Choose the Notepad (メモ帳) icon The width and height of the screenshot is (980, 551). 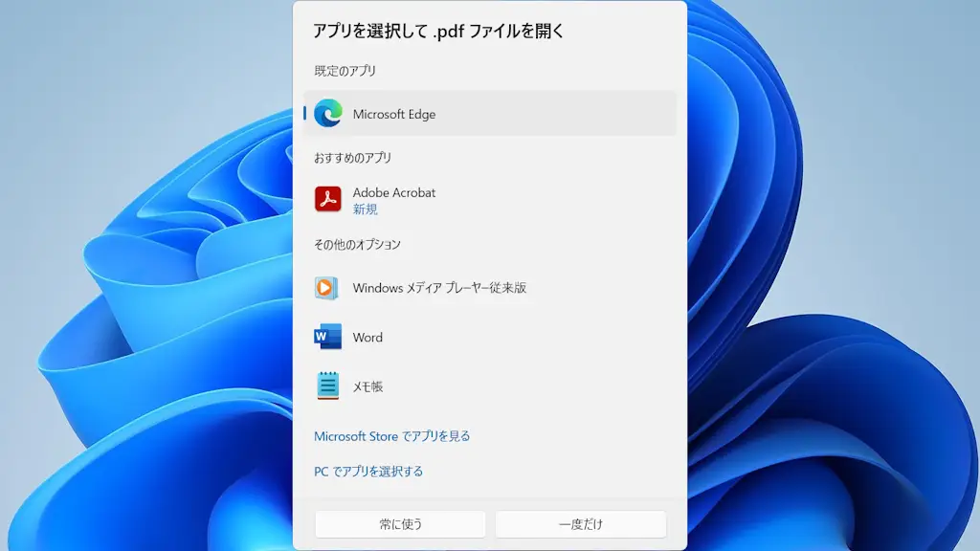pyautogui.click(x=327, y=386)
